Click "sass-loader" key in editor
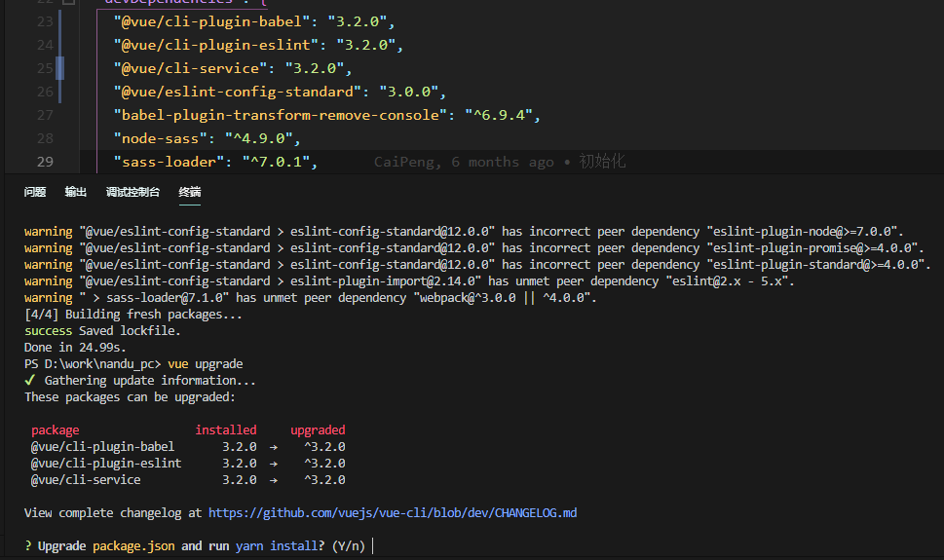This screenshot has width=944, height=560. click(x=169, y=162)
